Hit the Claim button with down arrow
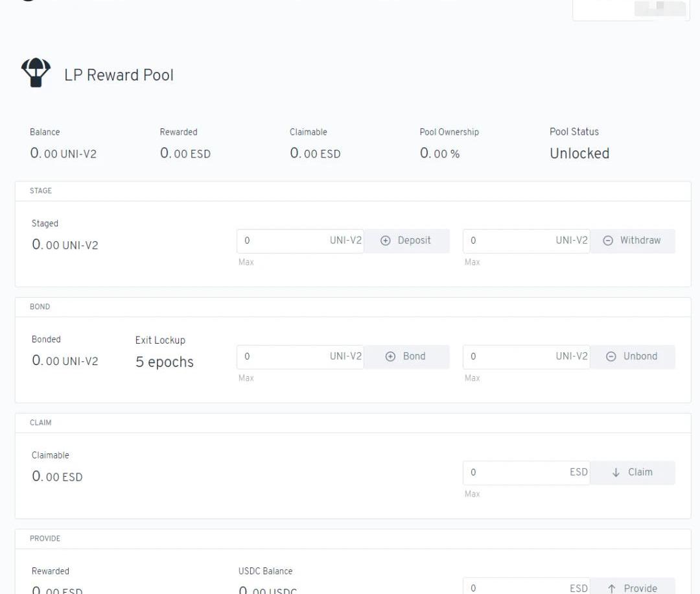 coord(632,473)
